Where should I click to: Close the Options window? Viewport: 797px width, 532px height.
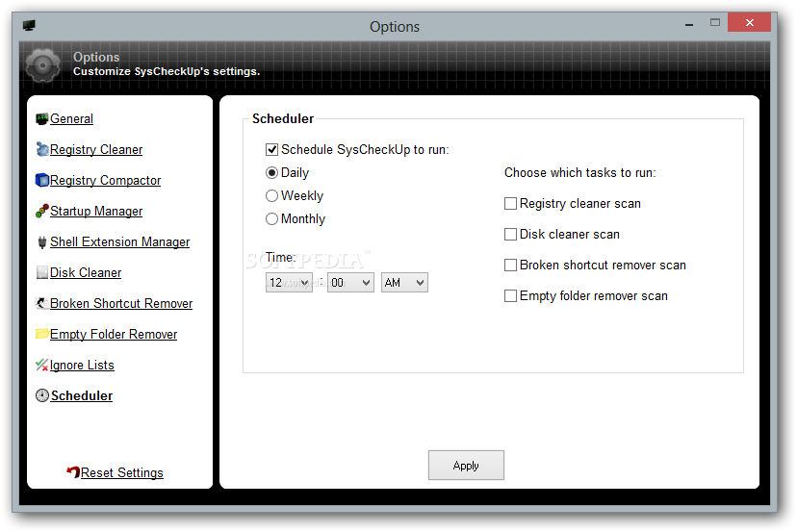coord(749,22)
